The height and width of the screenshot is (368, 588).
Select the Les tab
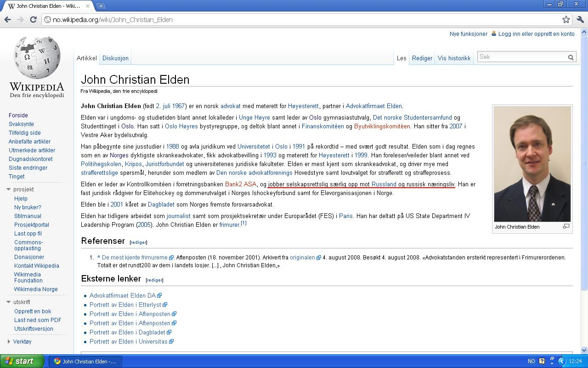(x=401, y=58)
